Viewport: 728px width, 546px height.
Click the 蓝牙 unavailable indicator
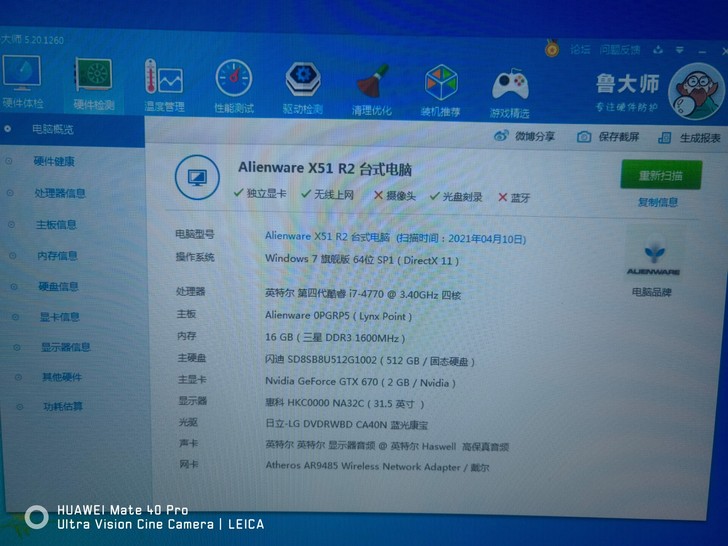(514, 198)
